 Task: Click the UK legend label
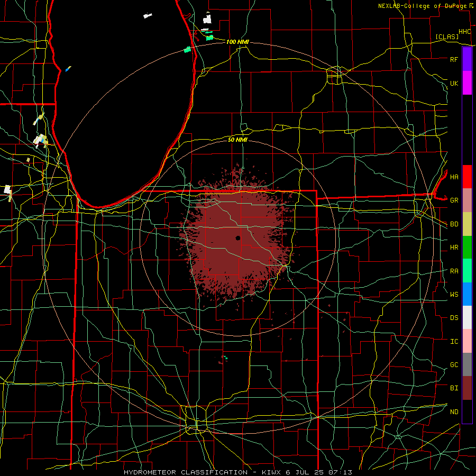click(454, 83)
